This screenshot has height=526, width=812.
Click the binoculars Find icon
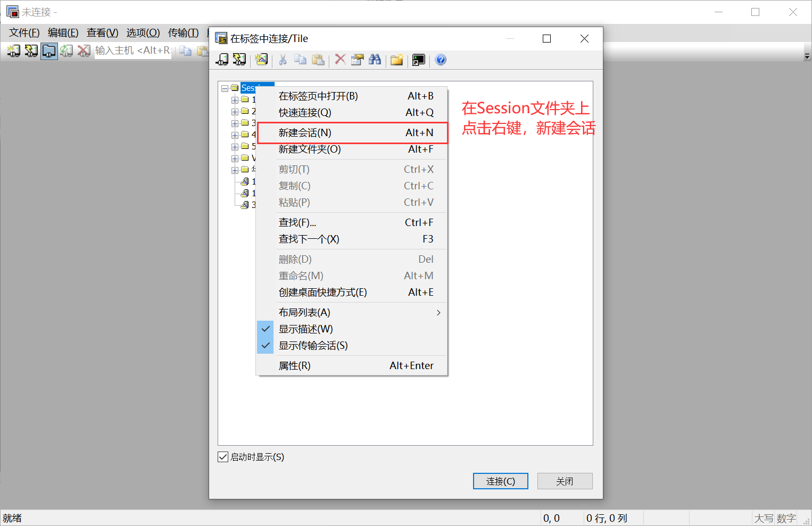click(x=375, y=60)
